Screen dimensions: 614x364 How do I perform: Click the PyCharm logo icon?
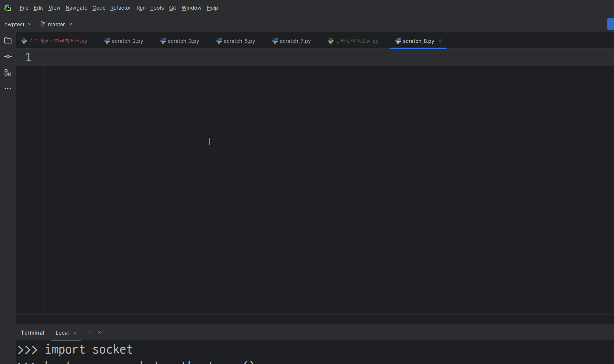click(x=8, y=8)
